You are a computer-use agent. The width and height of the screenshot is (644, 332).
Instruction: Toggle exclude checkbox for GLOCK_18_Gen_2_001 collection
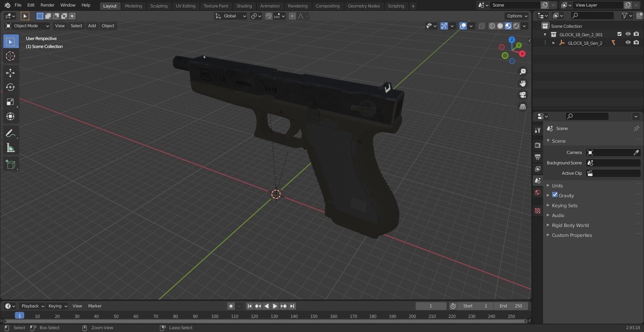coord(619,34)
